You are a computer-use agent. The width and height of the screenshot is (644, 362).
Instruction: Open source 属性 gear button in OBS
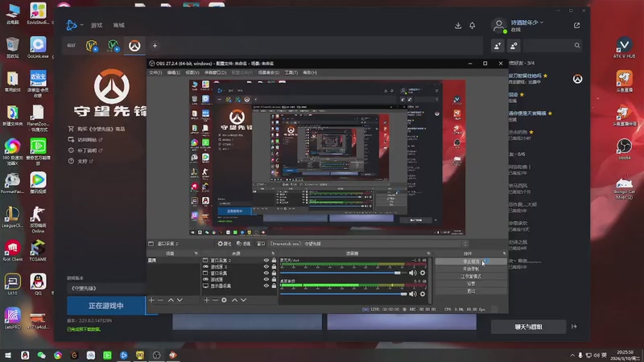[x=225, y=244]
